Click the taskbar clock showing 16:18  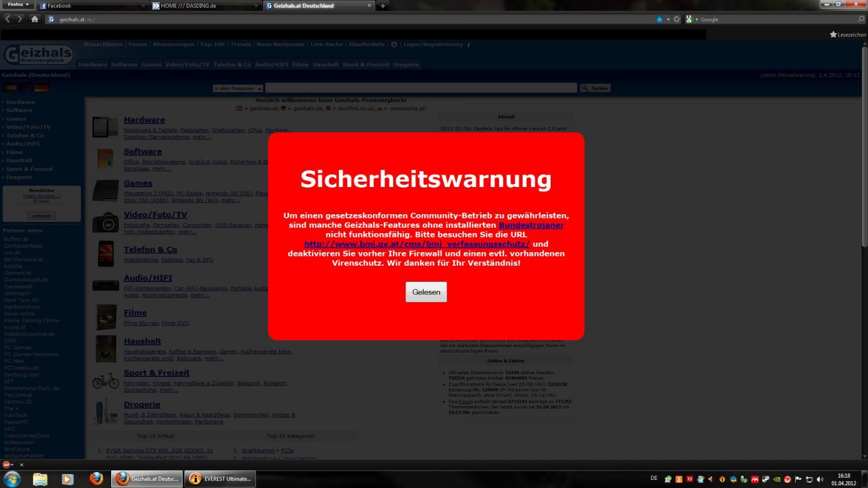[844, 479]
